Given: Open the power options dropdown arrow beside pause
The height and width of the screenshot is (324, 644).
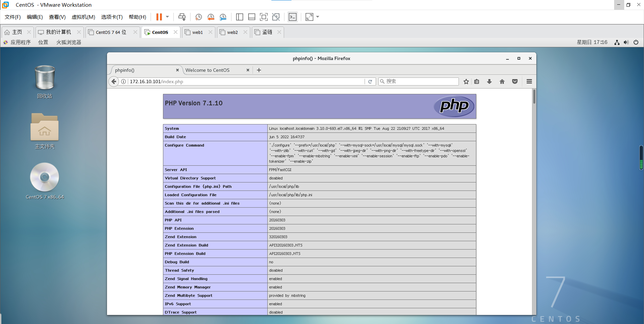Looking at the screenshot, I should pos(167,17).
